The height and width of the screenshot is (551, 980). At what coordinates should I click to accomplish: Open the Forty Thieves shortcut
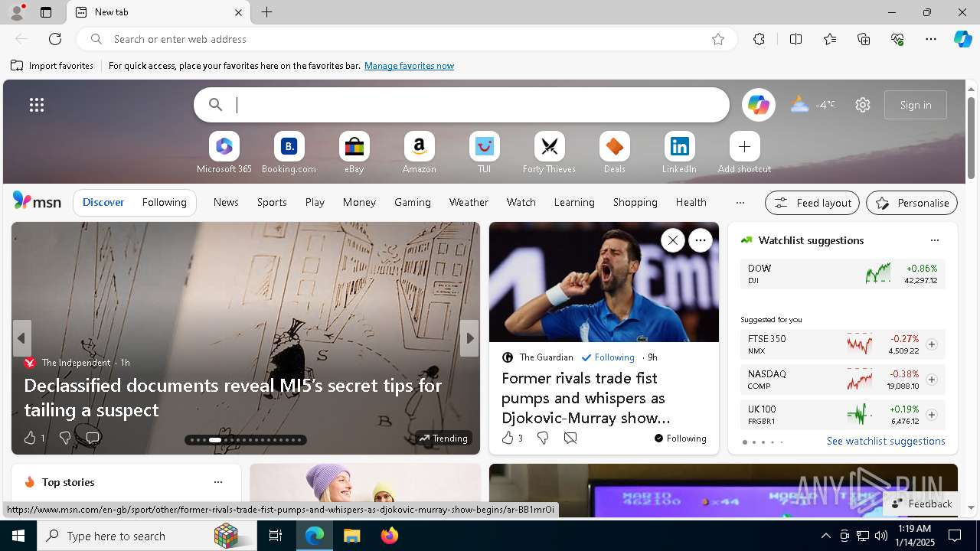(549, 152)
